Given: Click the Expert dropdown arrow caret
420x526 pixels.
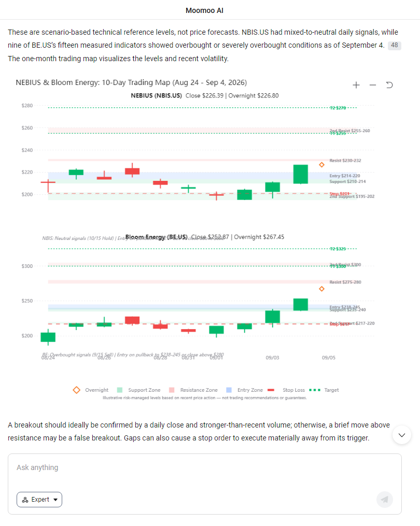Looking at the screenshot, I should pos(55,500).
